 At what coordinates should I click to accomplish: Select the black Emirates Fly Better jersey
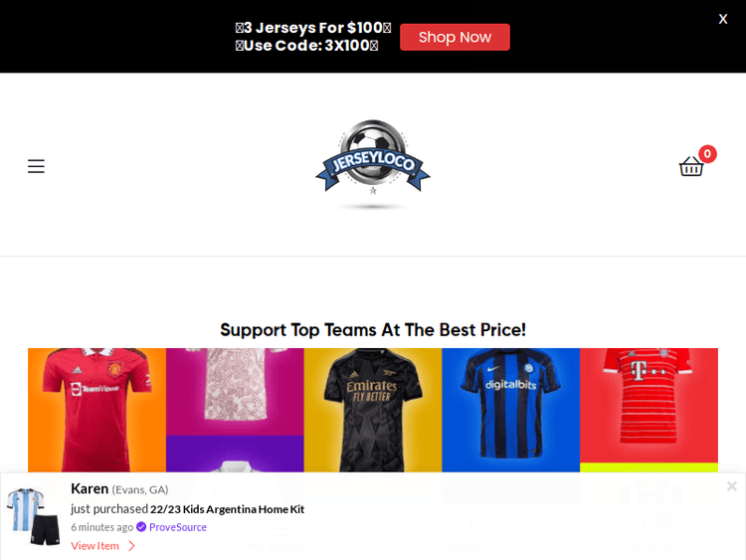click(373, 410)
